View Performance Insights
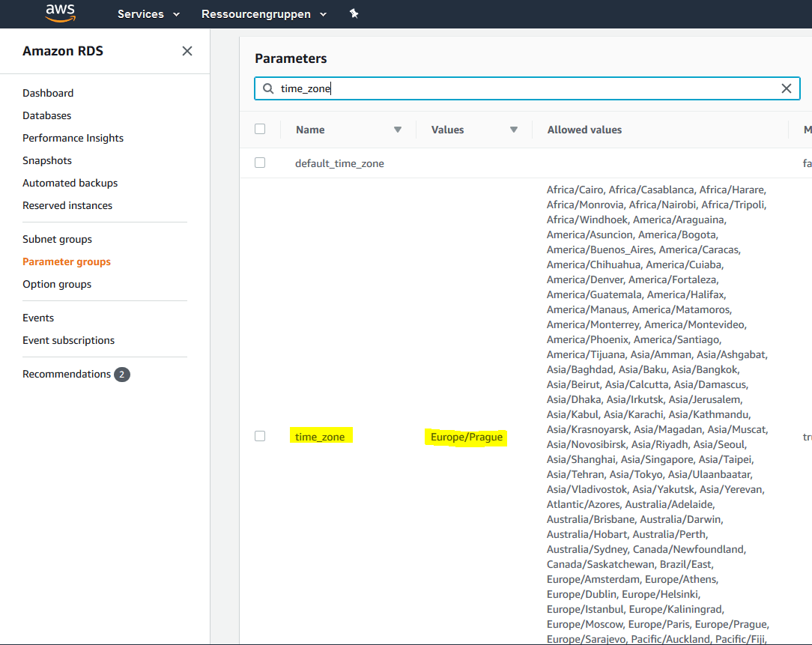Viewport: 812px width, 645px height. [73, 138]
